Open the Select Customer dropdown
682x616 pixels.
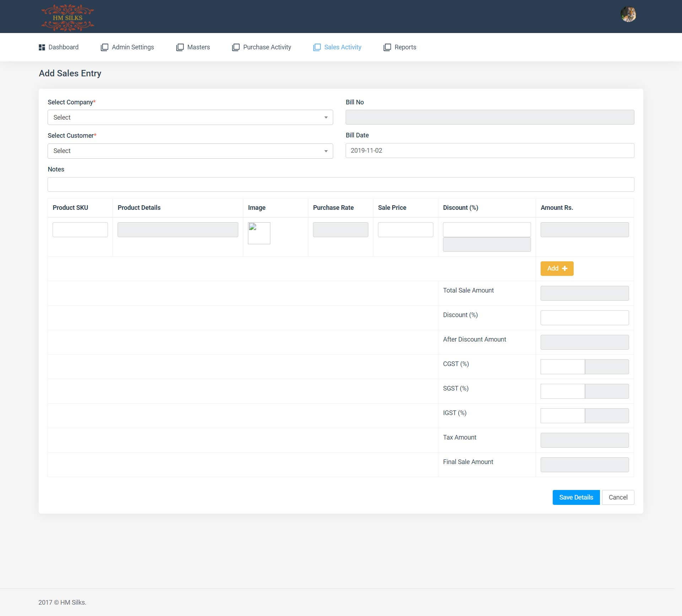[x=190, y=151]
